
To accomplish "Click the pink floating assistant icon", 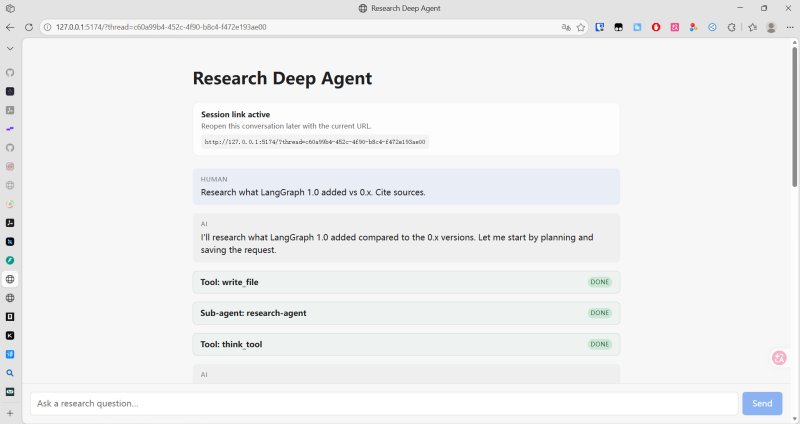I will click(779, 358).
